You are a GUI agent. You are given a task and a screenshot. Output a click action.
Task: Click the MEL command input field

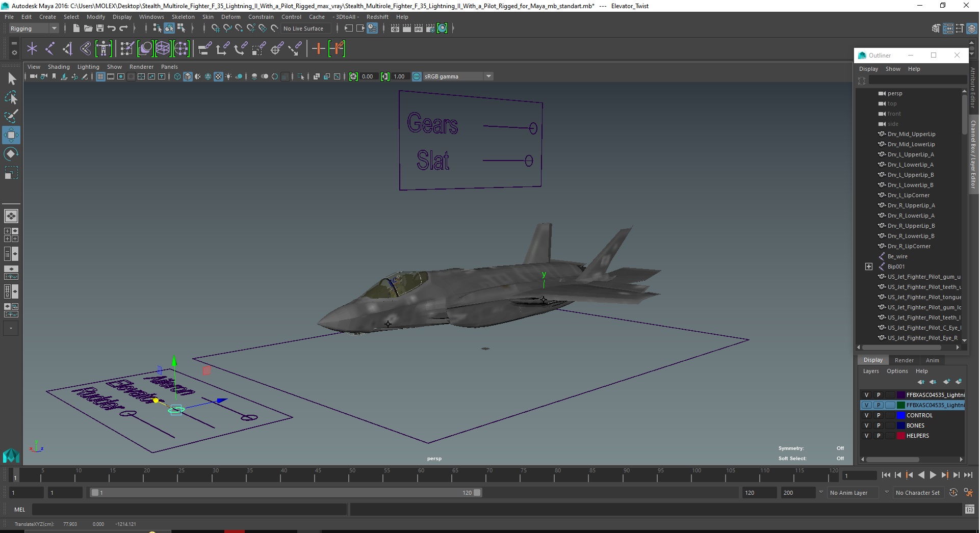point(189,509)
